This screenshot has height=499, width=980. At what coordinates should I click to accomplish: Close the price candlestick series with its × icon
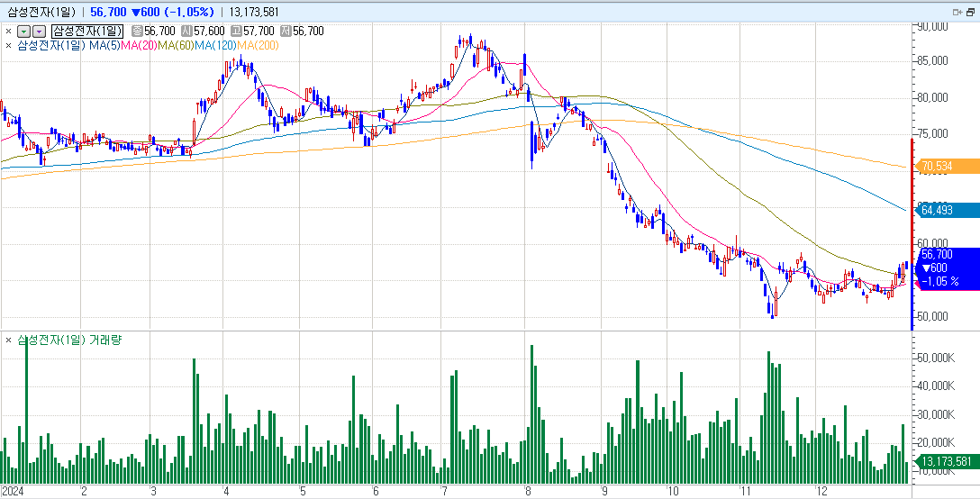point(8,32)
